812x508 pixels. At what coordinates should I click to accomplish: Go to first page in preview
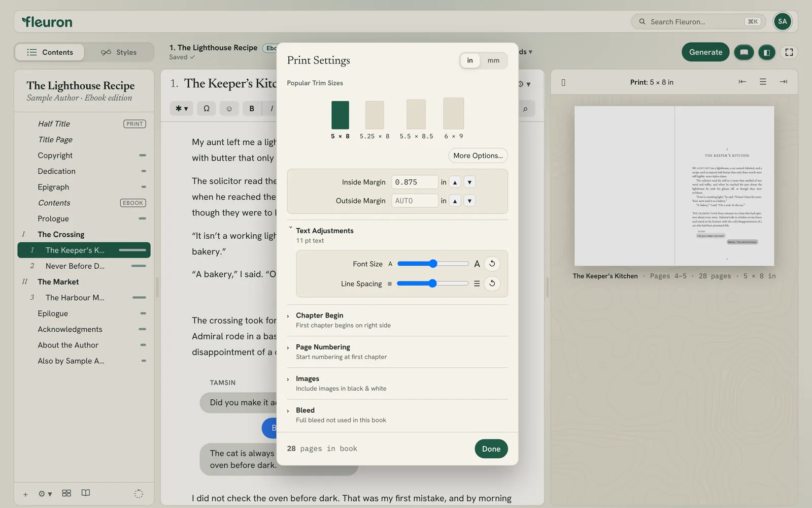742,82
